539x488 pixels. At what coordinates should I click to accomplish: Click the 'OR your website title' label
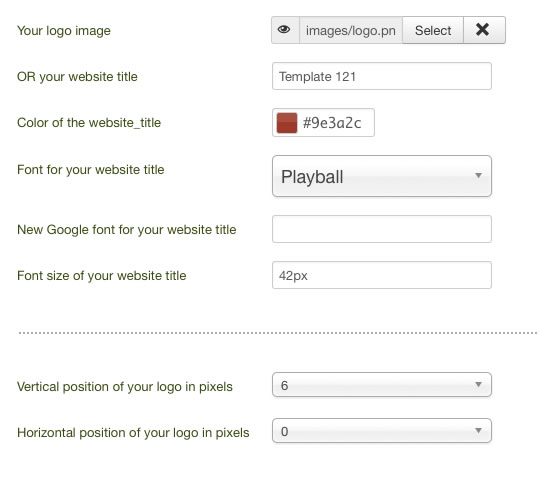tap(77, 77)
